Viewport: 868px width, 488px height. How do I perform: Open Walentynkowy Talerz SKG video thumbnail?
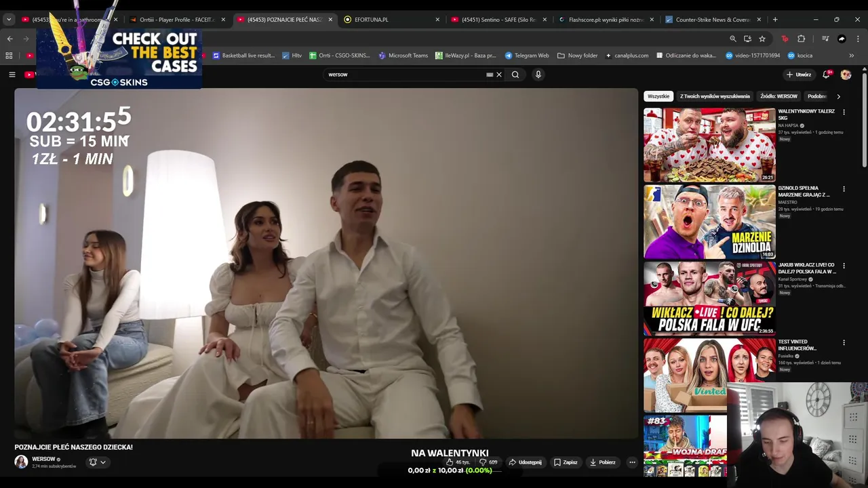(x=709, y=144)
